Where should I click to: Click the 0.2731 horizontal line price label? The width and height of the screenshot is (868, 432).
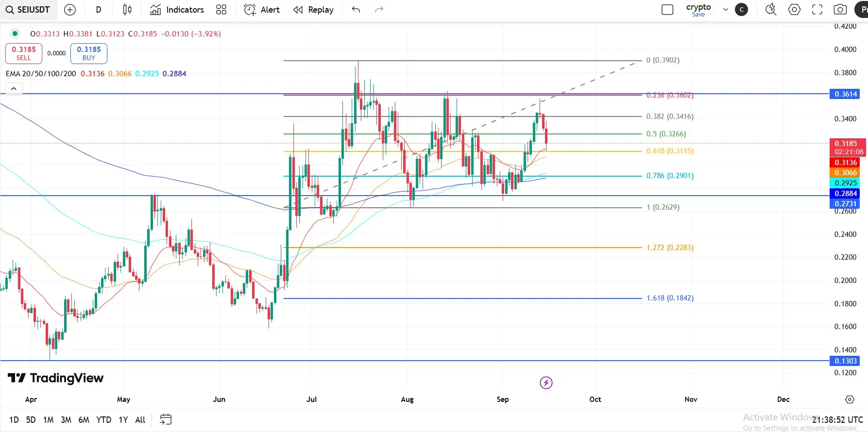pos(845,204)
